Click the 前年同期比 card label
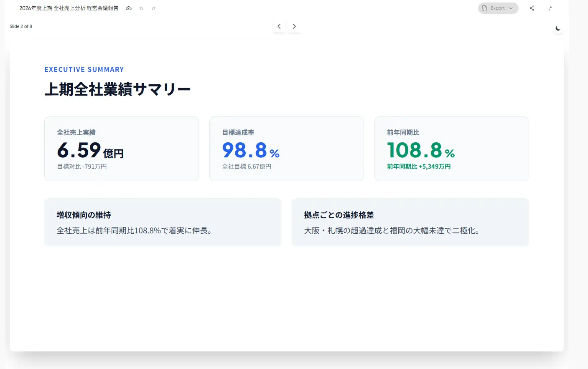588x369 pixels. (403, 132)
